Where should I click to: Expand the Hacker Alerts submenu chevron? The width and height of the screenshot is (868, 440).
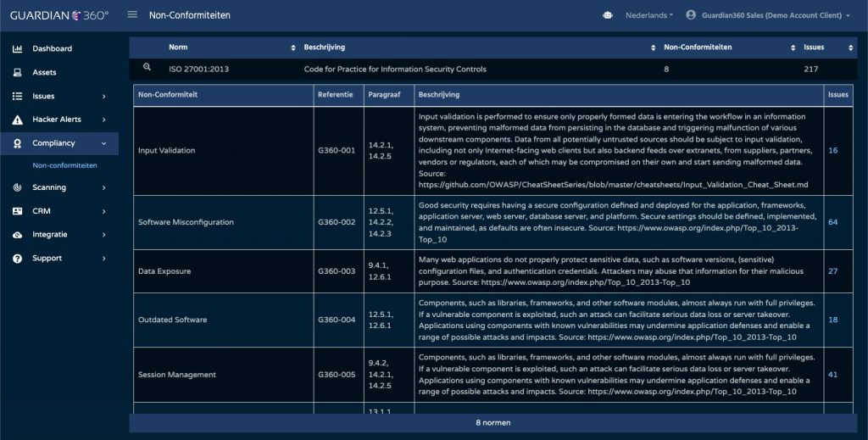click(103, 120)
